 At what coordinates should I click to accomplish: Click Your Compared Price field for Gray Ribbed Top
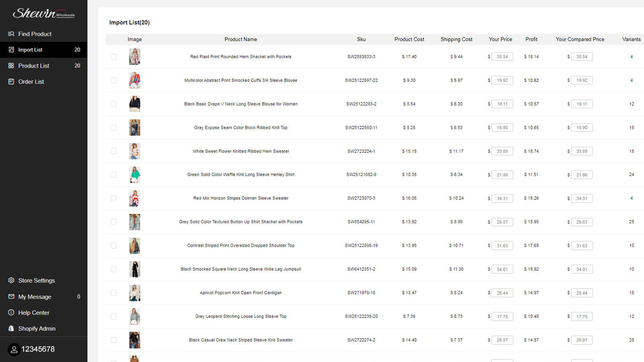click(581, 127)
